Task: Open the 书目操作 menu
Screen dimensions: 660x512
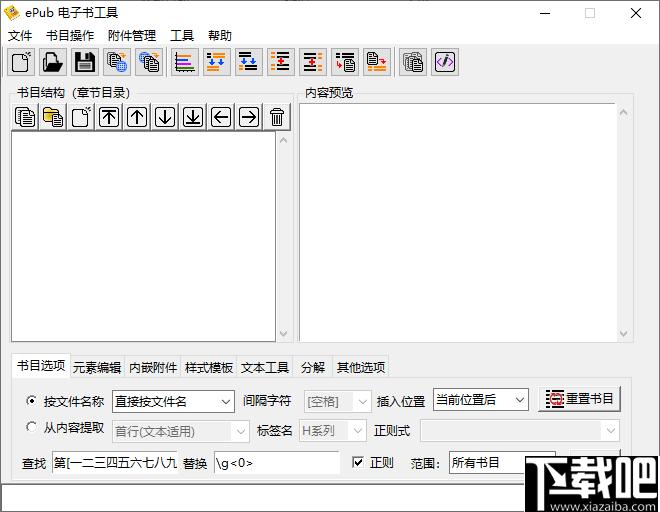Action: [x=70, y=36]
